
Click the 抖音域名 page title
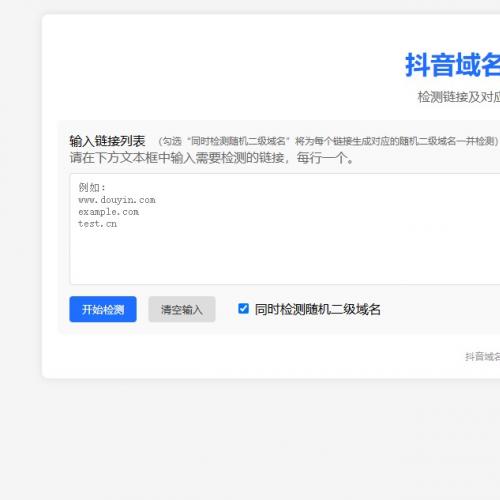click(452, 65)
